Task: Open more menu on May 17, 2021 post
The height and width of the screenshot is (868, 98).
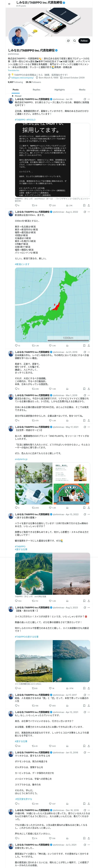Action: tap(89, 427)
